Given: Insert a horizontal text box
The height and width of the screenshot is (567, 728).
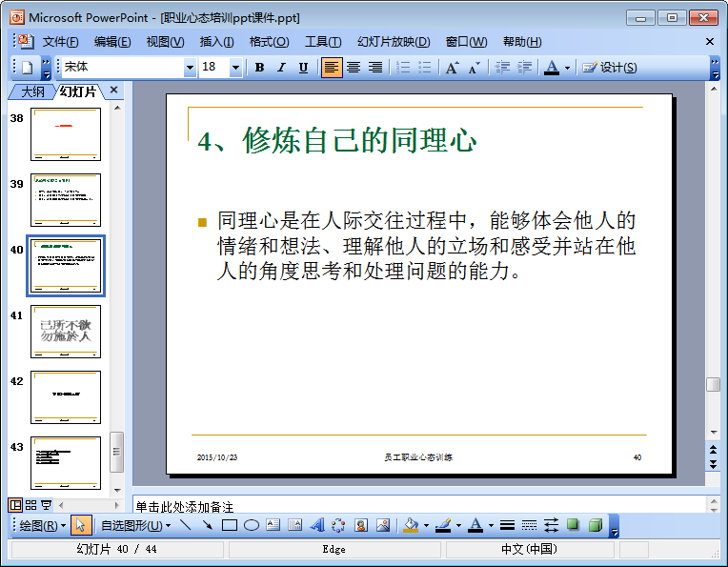Looking at the screenshot, I should (273, 526).
